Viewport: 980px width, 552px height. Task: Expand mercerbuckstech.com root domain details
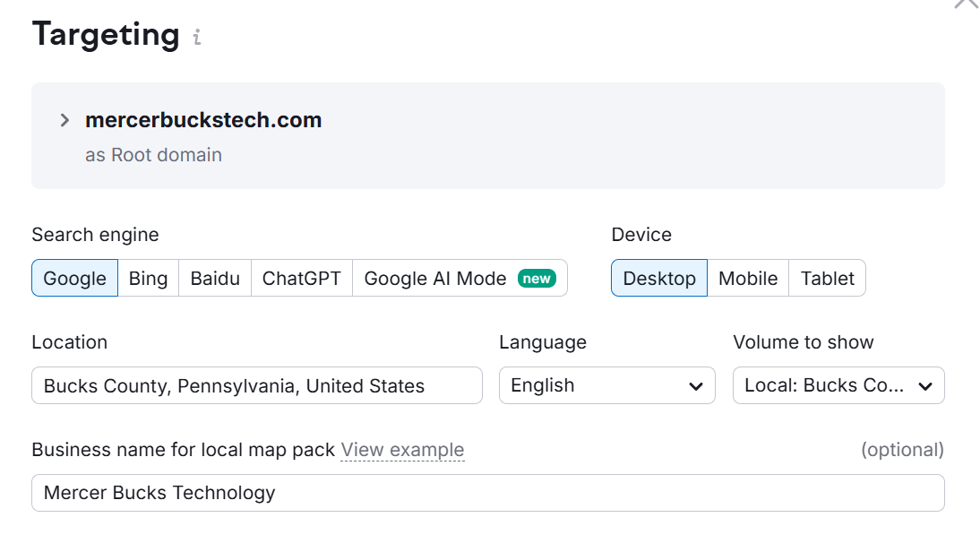click(x=64, y=118)
